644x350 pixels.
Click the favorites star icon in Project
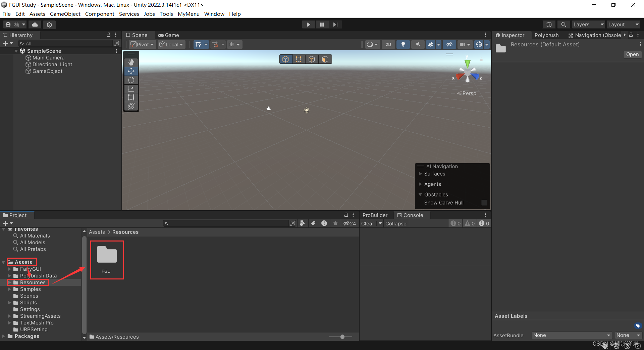coord(335,223)
